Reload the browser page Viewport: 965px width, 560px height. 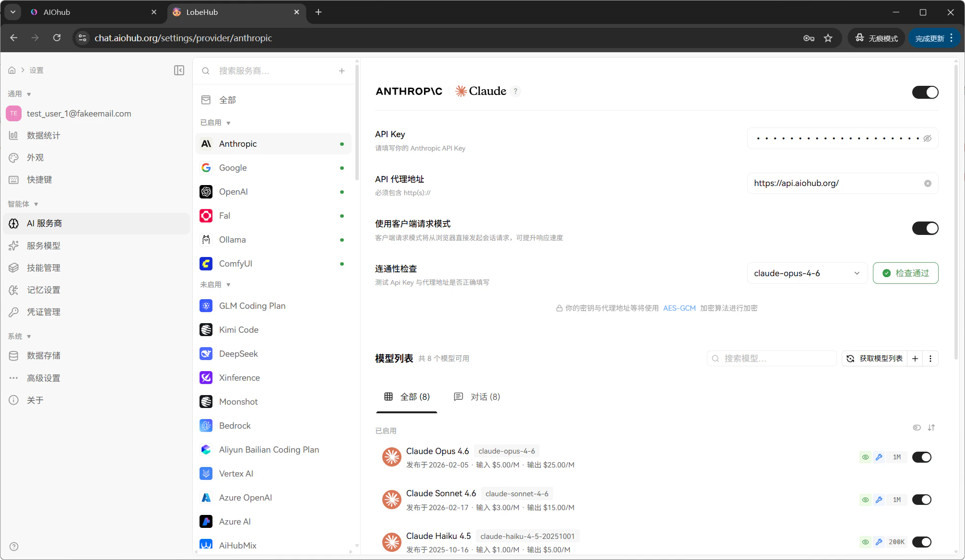pyautogui.click(x=57, y=38)
